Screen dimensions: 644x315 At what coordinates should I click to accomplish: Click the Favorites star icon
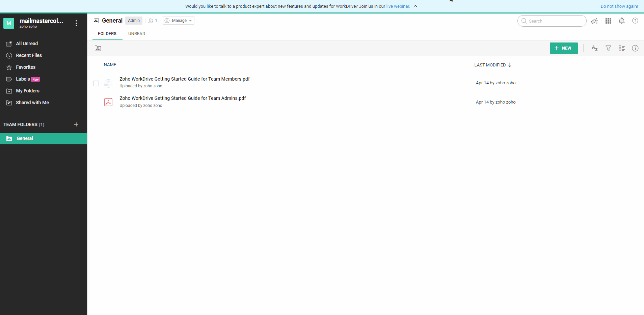pyautogui.click(x=9, y=67)
